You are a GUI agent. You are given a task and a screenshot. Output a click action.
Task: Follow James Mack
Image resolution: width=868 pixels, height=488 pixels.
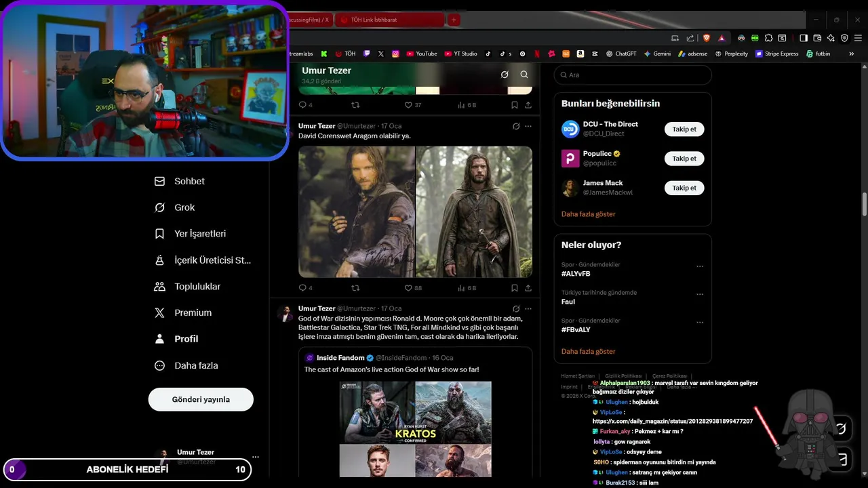[x=684, y=188]
